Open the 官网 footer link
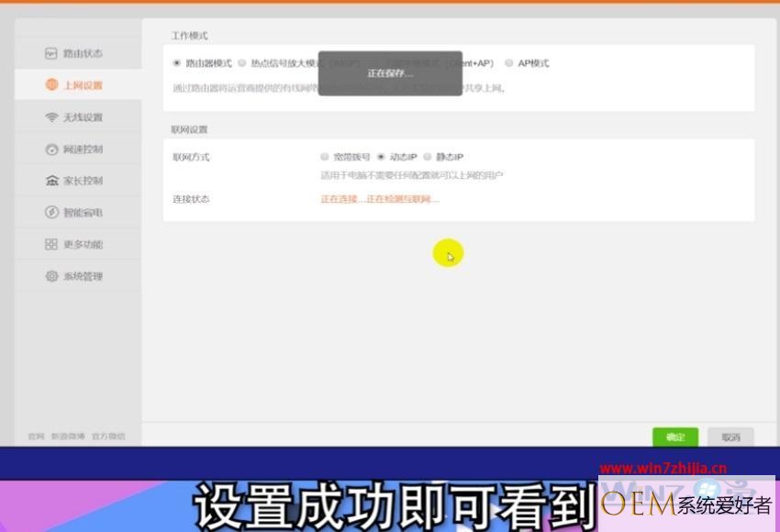 pyautogui.click(x=36, y=437)
